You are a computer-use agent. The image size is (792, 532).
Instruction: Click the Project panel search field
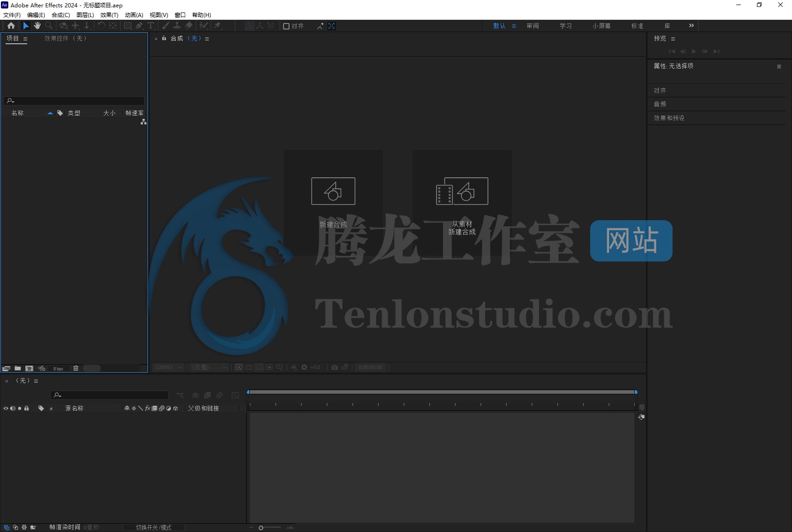pyautogui.click(x=74, y=101)
